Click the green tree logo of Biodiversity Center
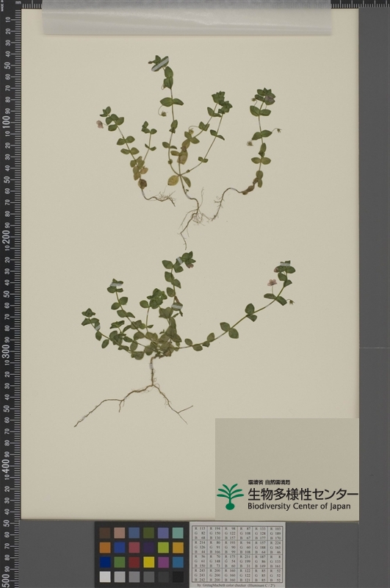This screenshot has width=390, height=588. tap(230, 497)
